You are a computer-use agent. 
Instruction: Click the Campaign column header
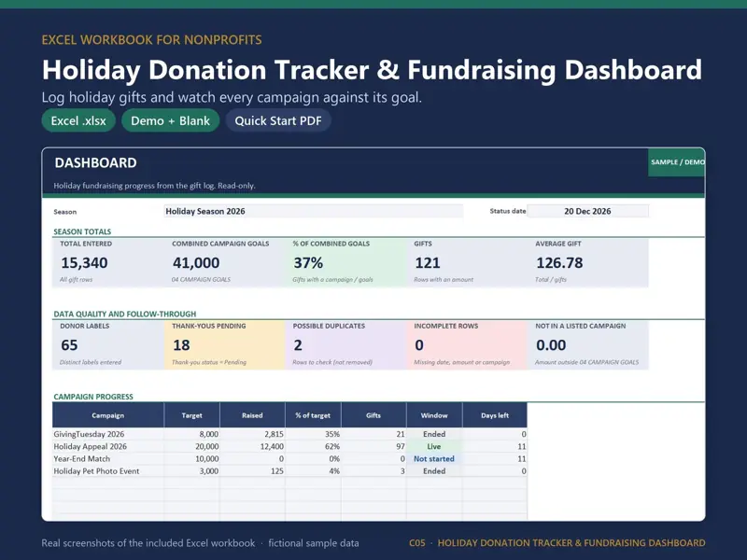108,415
